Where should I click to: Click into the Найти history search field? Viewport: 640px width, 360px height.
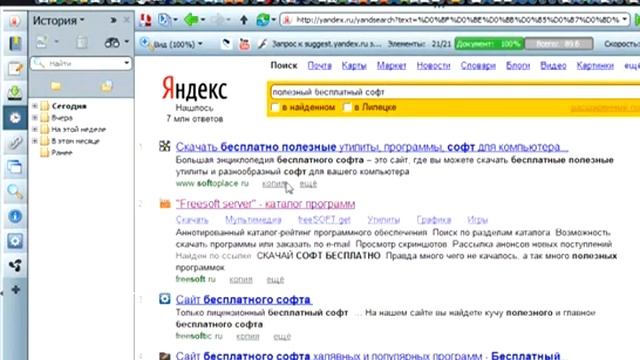[x=81, y=63]
